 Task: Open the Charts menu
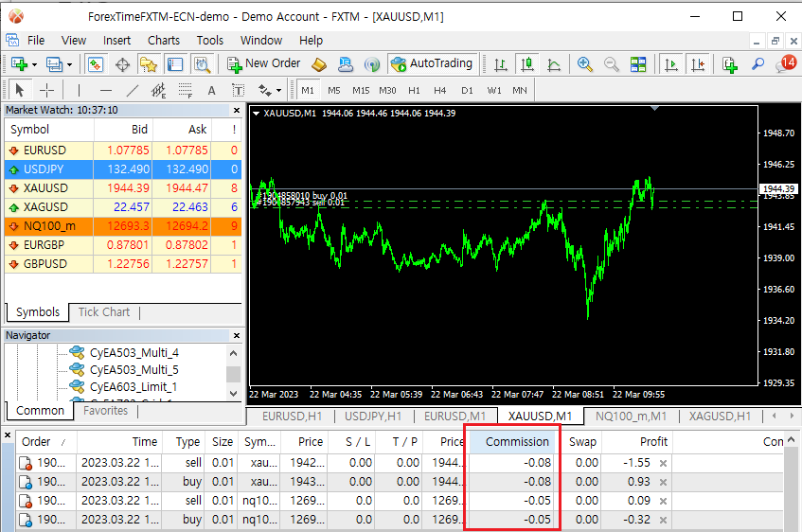click(x=164, y=41)
